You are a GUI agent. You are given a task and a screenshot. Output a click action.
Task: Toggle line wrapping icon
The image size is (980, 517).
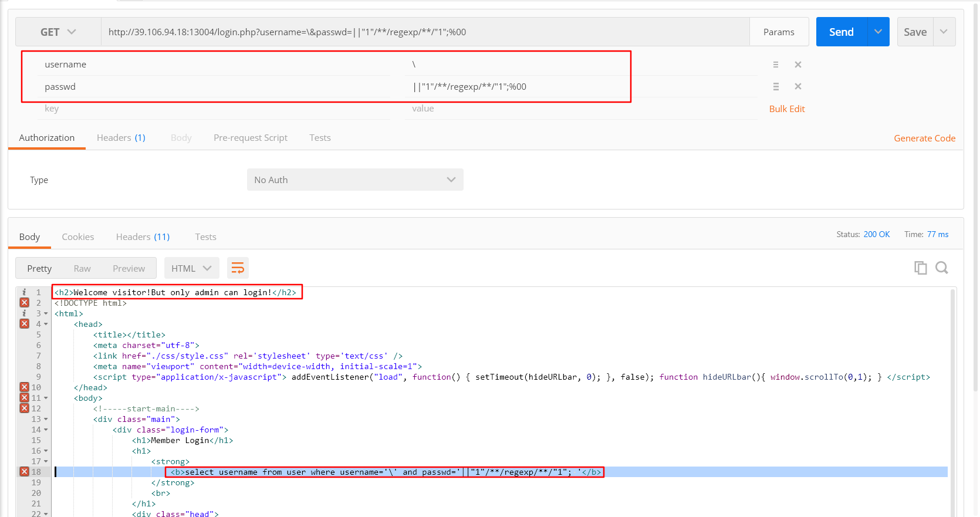[x=238, y=268]
